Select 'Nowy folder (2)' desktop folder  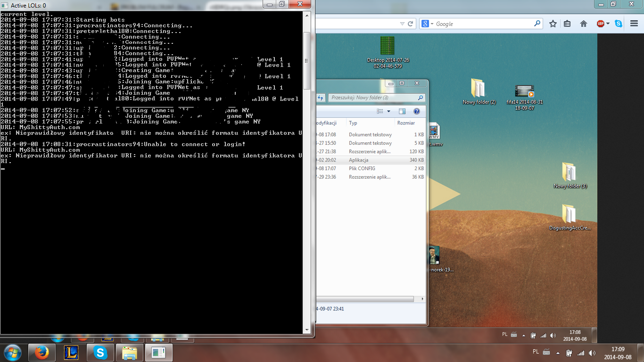click(479, 91)
